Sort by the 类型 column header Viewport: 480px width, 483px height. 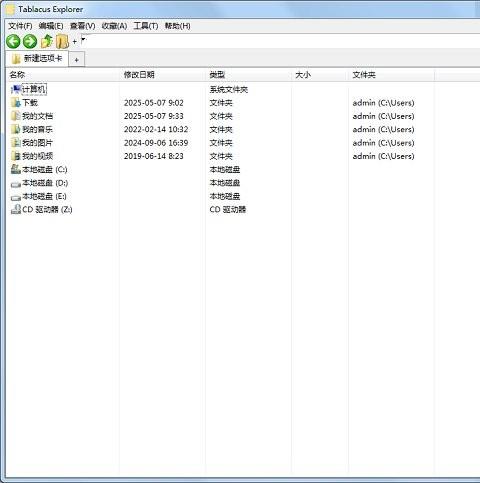click(249, 75)
